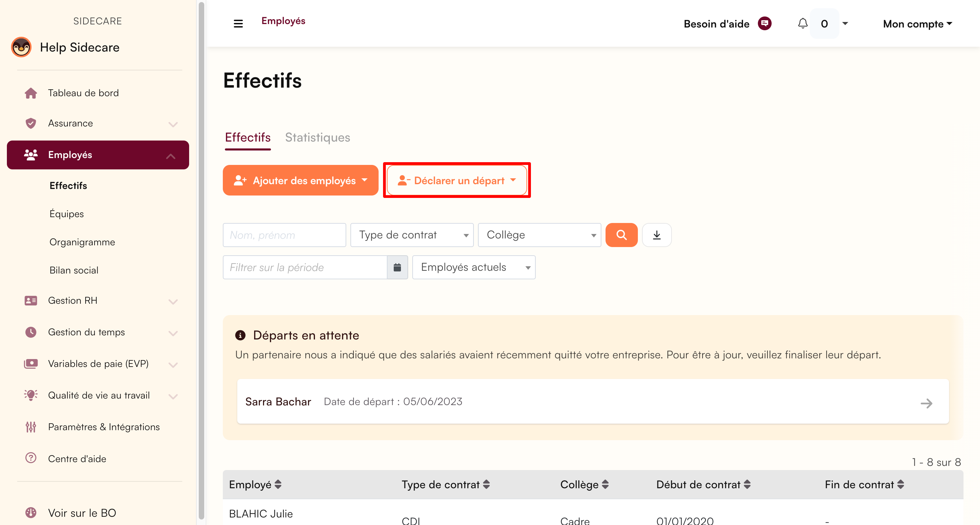
Task: Expand the Gestion RH chevron
Action: click(x=173, y=302)
